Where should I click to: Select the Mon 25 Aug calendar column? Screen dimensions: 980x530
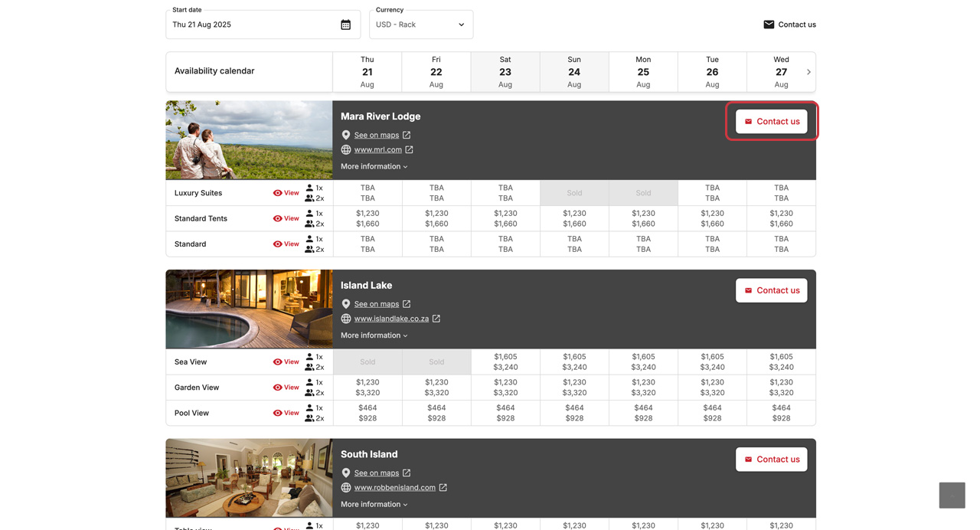643,72
